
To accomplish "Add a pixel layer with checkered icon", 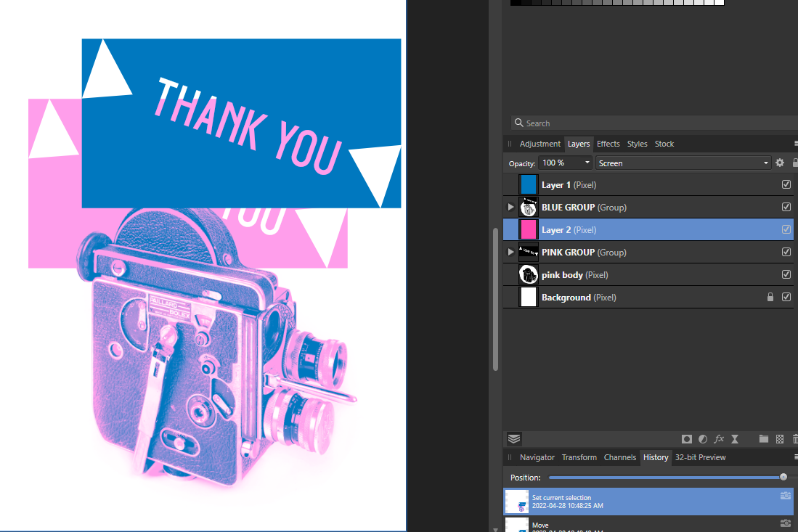I will tap(780, 439).
